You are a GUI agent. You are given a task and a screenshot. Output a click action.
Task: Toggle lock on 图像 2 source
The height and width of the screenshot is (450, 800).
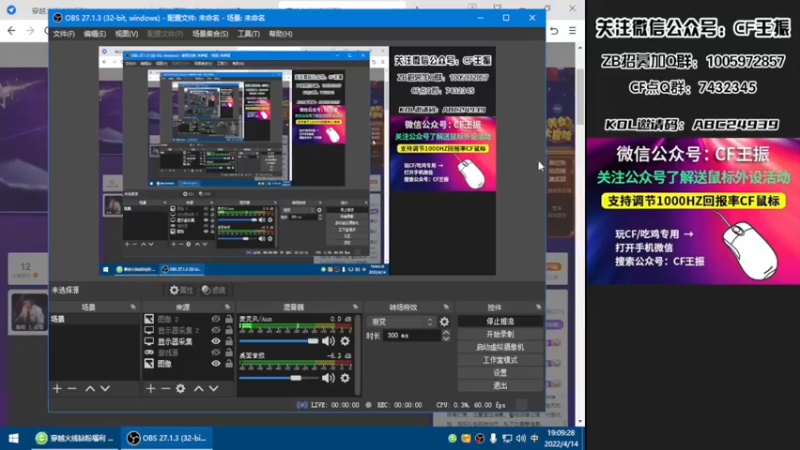229,319
